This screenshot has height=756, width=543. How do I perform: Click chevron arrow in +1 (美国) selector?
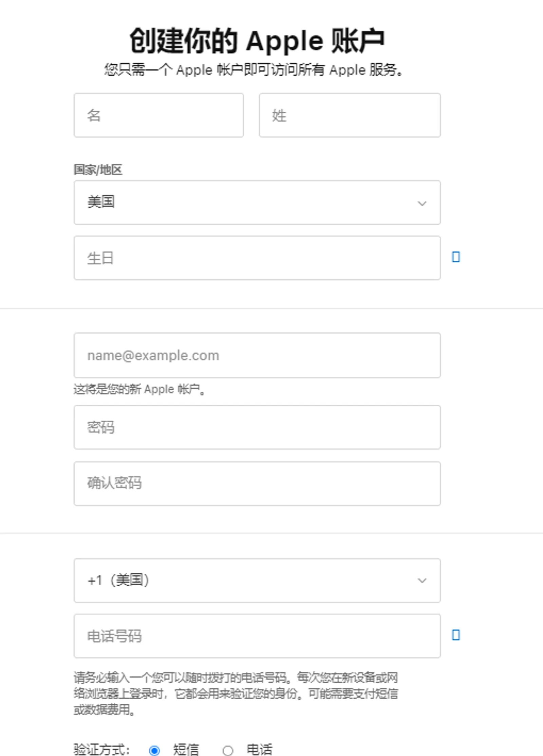point(422,580)
